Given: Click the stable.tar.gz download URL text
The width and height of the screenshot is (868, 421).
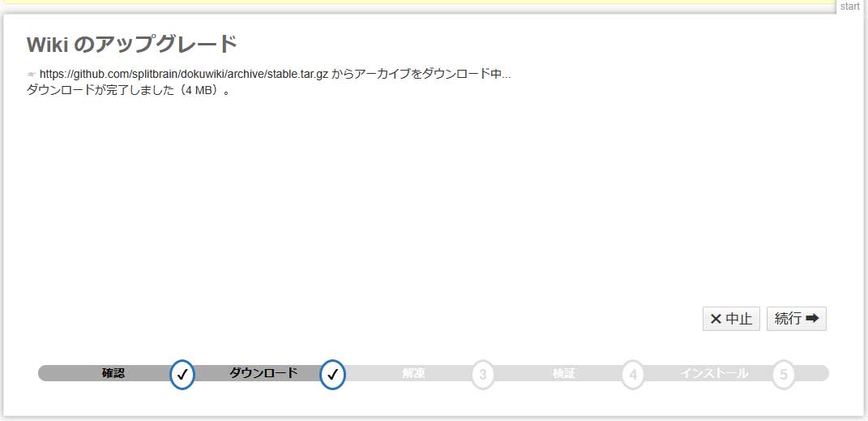Looking at the screenshot, I should [184, 75].
